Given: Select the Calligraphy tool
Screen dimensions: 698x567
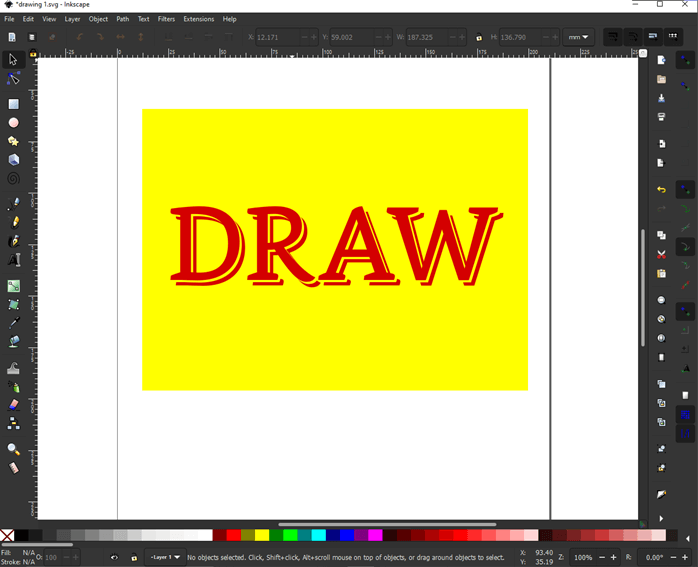Looking at the screenshot, I should (x=13, y=241).
